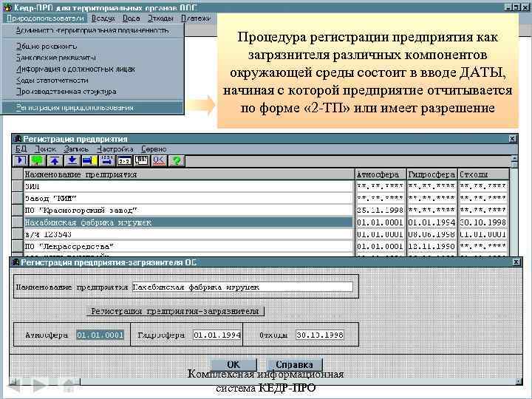Open the Природопользователи main menu
Viewport: 532px width, 399px height.
coord(45,18)
